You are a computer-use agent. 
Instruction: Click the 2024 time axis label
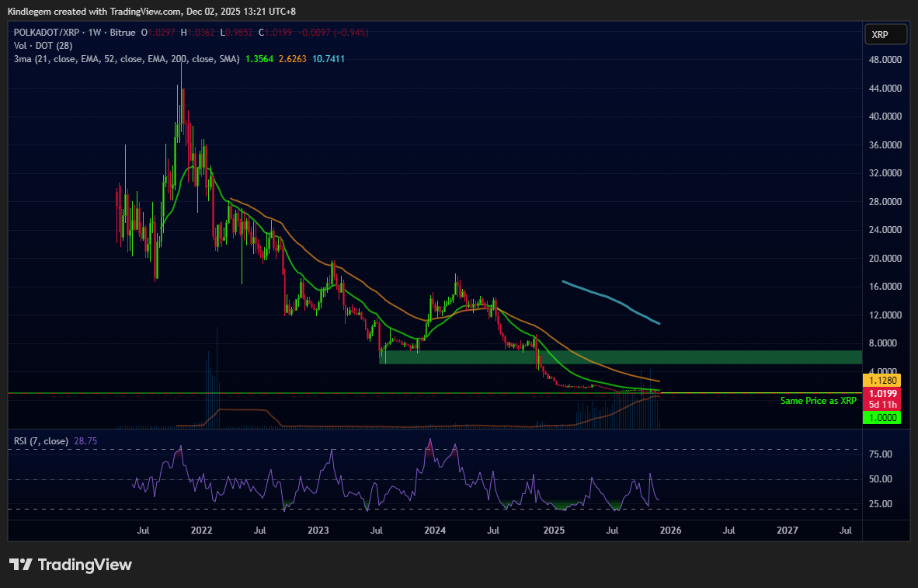[435, 531]
